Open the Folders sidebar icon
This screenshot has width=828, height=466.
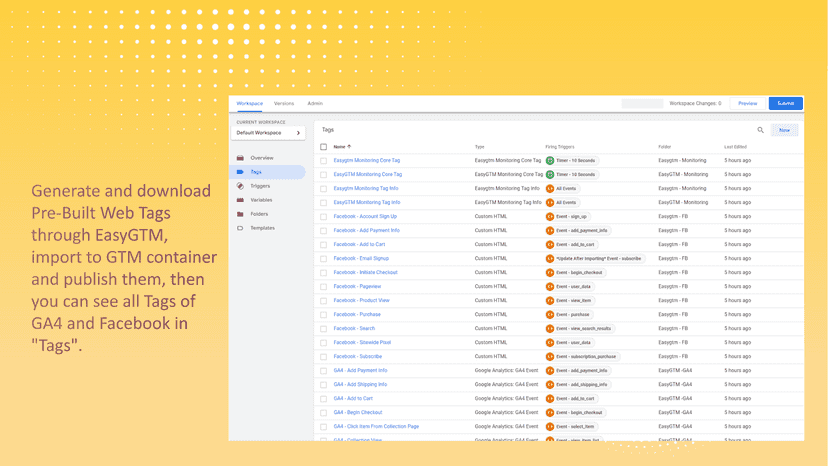click(240, 214)
